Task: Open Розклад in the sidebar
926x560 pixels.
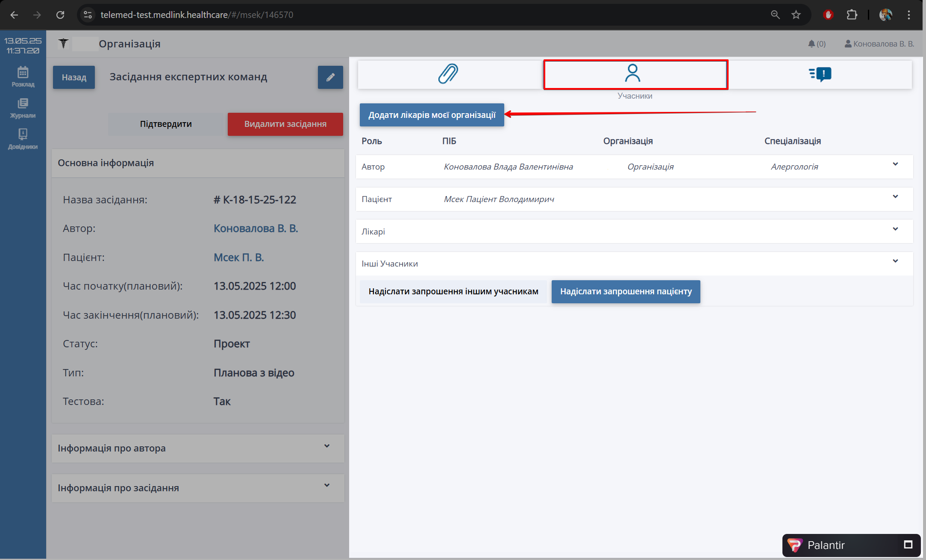Action: pos(23,76)
